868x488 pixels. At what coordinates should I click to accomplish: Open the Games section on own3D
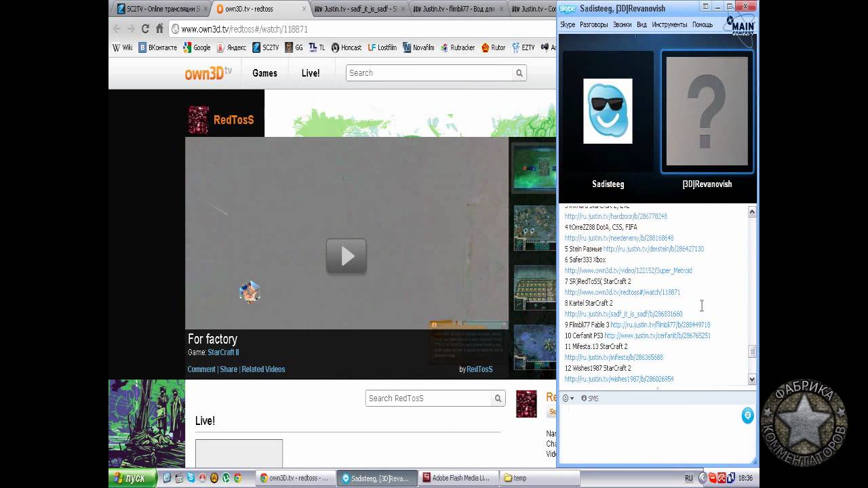pos(264,73)
